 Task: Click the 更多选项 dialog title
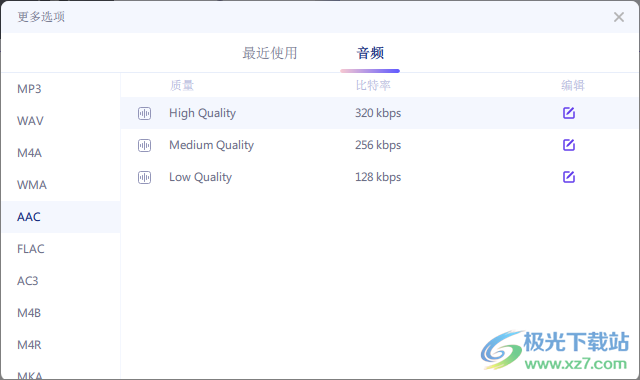tap(41, 17)
